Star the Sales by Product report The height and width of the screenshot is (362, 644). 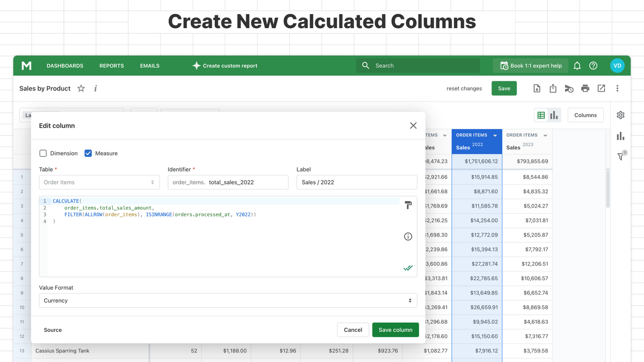81,88
